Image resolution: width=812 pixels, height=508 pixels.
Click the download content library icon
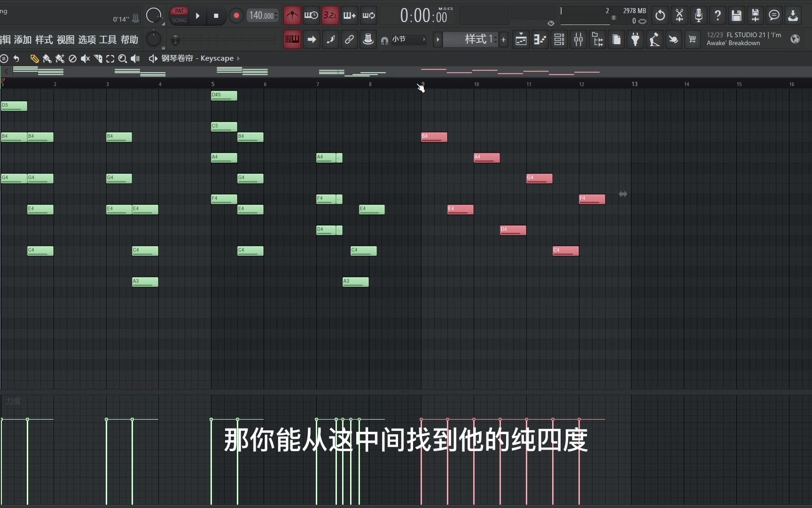793,16
